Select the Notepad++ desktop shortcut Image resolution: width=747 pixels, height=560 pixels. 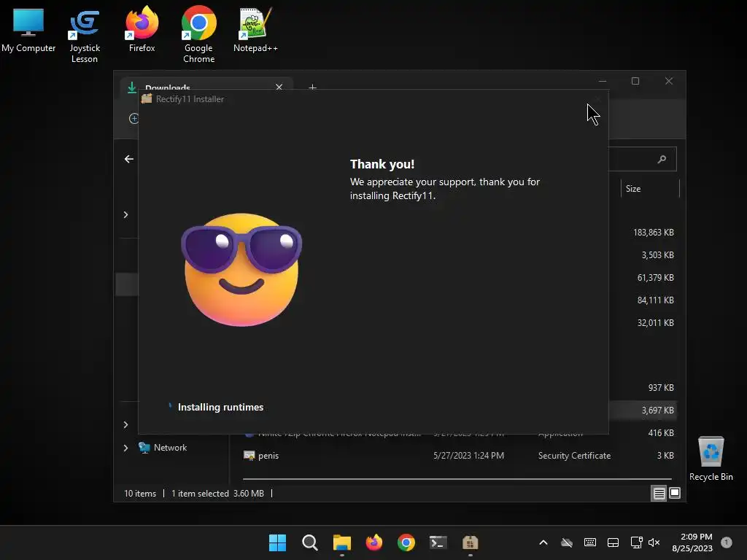tap(255, 29)
